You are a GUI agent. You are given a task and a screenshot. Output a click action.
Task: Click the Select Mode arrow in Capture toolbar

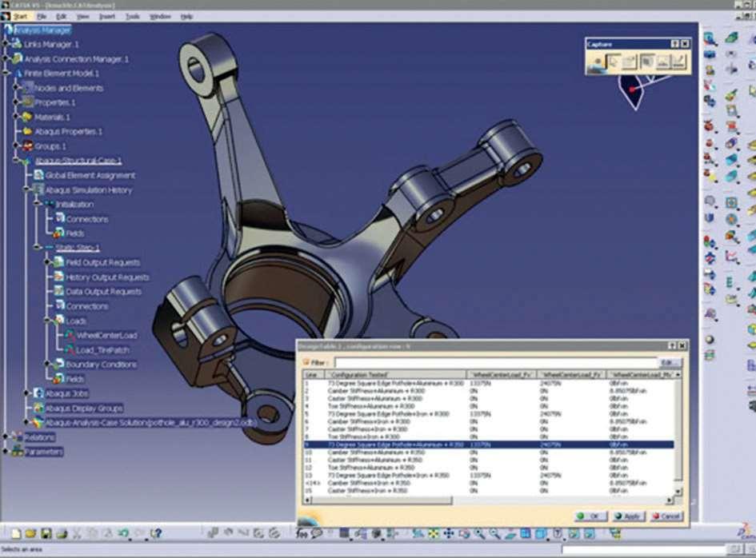click(614, 62)
